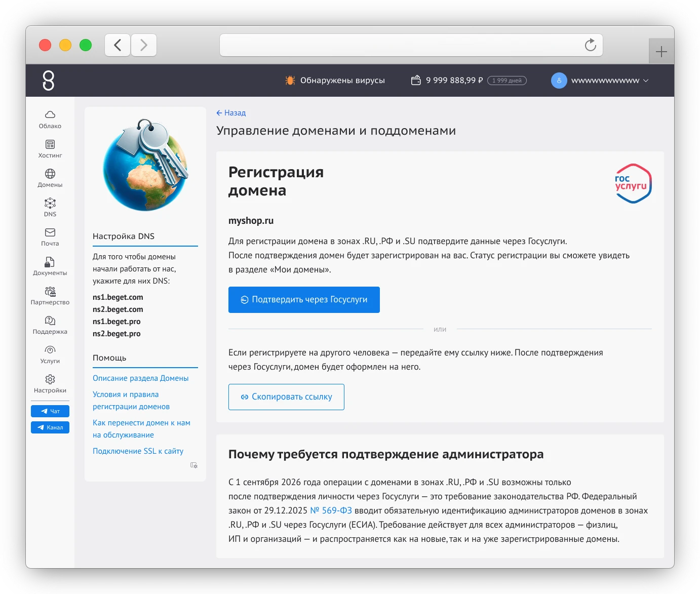Click ns1.beget.pro DNS entry
Image resolution: width=700 pixels, height=594 pixels.
[116, 322]
